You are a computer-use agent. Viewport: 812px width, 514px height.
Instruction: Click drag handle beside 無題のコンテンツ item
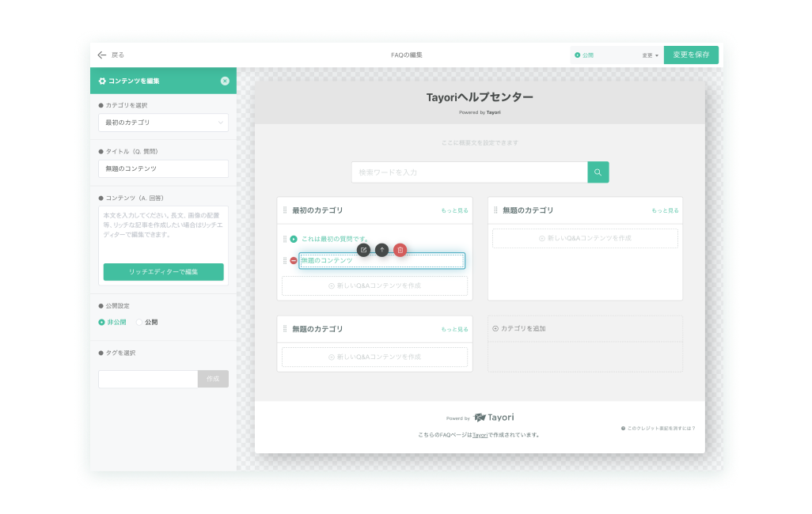pos(285,260)
